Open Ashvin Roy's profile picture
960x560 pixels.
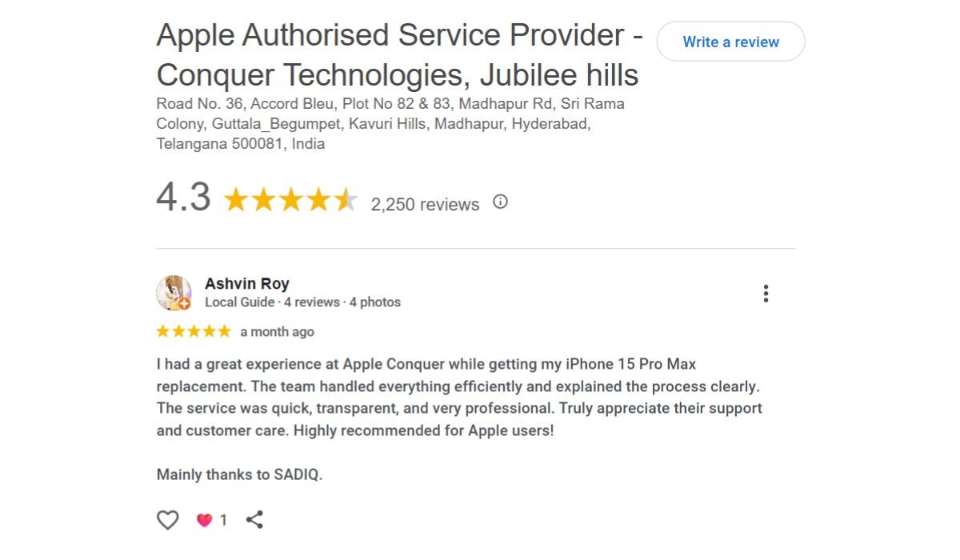pyautogui.click(x=174, y=293)
